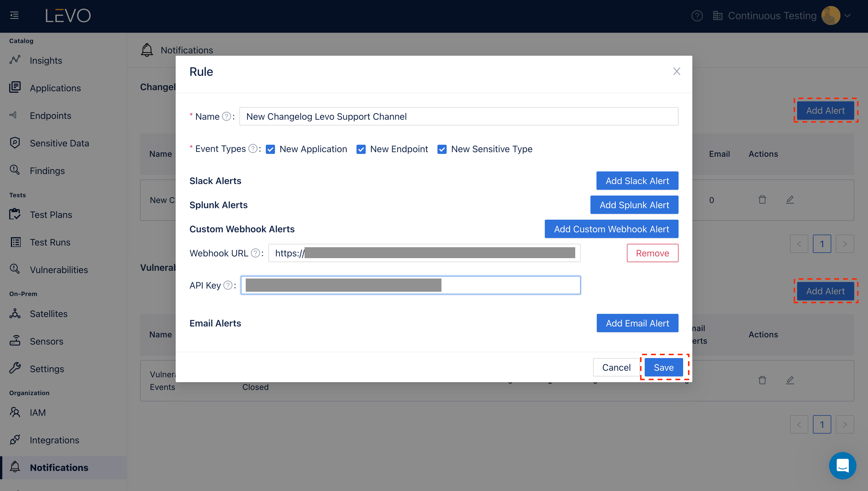This screenshot has width=868, height=491.
Task: Expand the user account dropdown chevron
Action: (848, 16)
